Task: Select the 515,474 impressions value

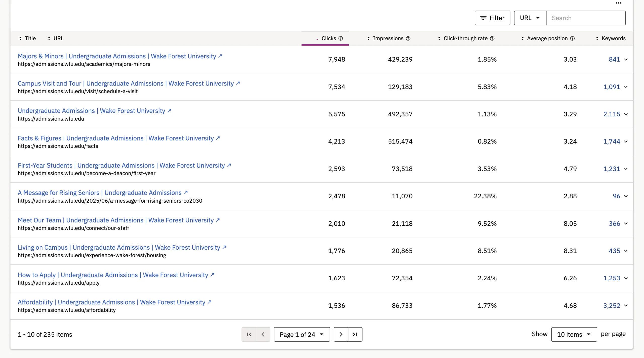Action: (x=400, y=141)
